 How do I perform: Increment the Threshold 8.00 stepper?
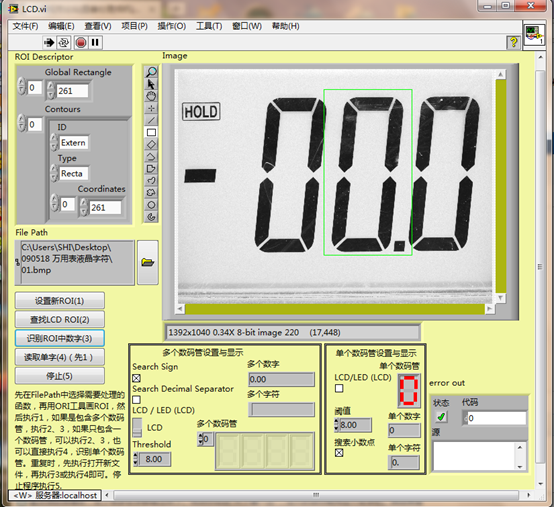136,456
